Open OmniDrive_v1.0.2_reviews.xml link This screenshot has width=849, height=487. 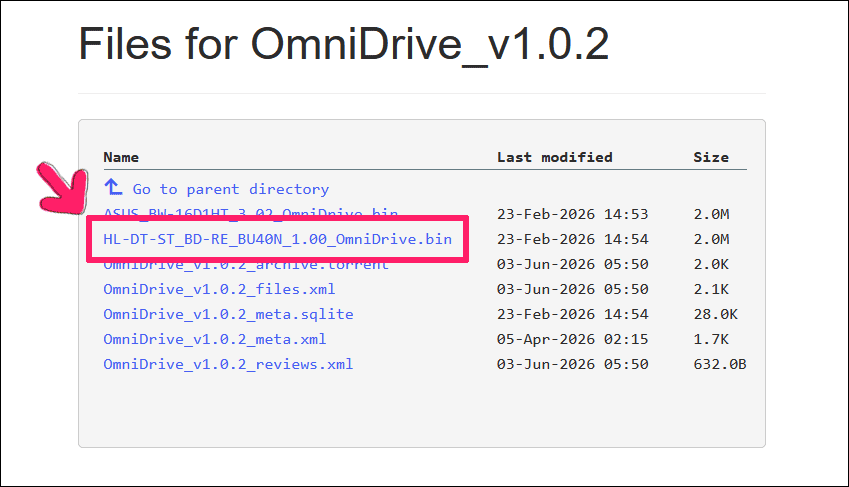click(x=228, y=364)
